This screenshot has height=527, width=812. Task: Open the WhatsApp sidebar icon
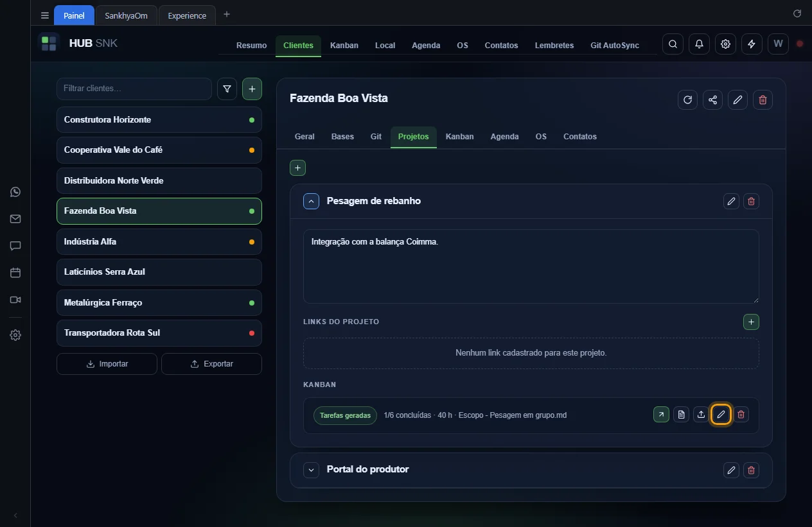[15, 192]
